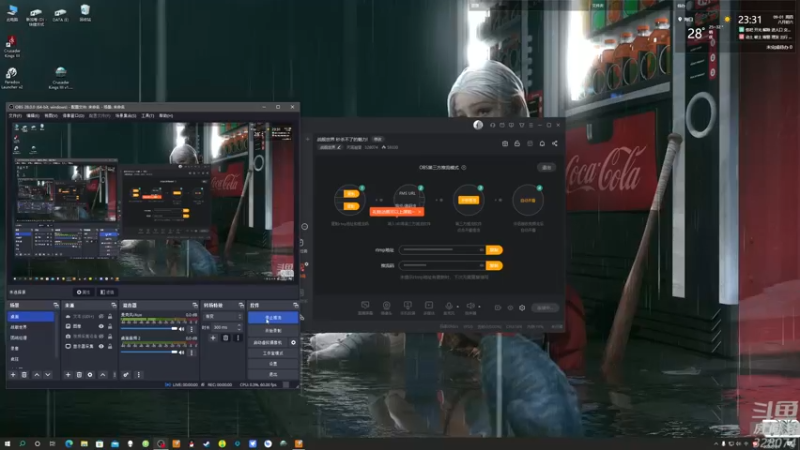Delete source using Sources panel trash icon
Screen dimensions: 800x450
point(79,374)
